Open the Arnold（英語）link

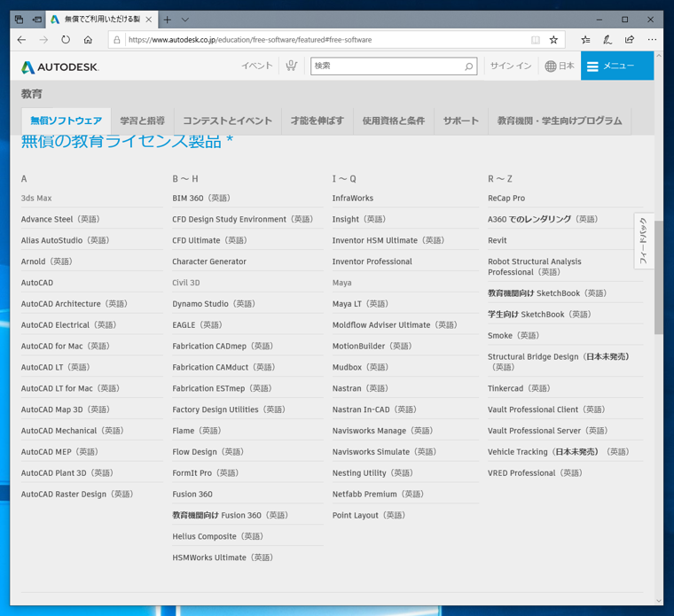coord(47,261)
